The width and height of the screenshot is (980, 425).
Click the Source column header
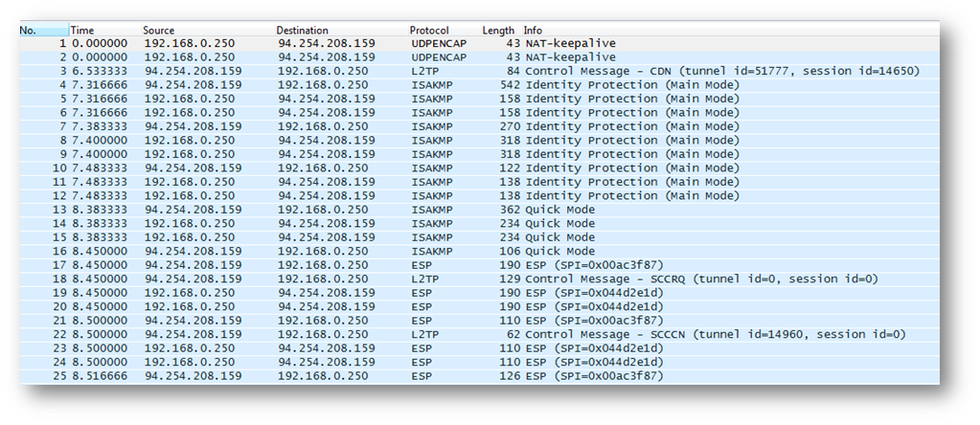click(x=208, y=30)
